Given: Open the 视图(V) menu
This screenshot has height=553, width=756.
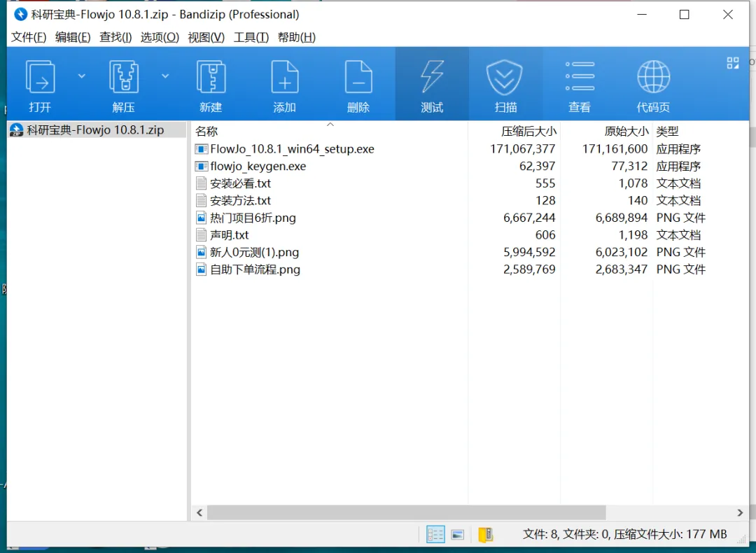Looking at the screenshot, I should pos(205,37).
